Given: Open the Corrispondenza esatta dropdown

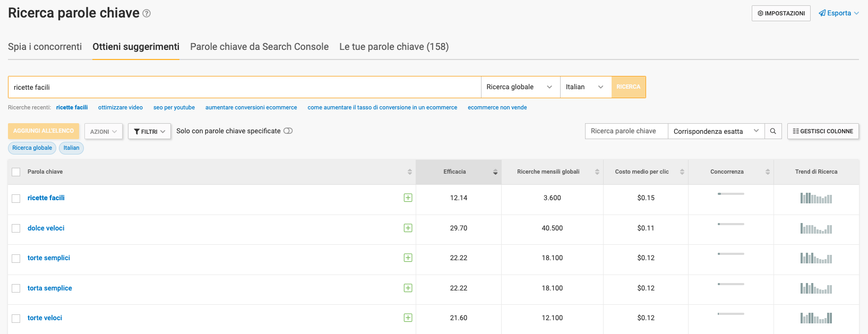Looking at the screenshot, I should click(716, 131).
